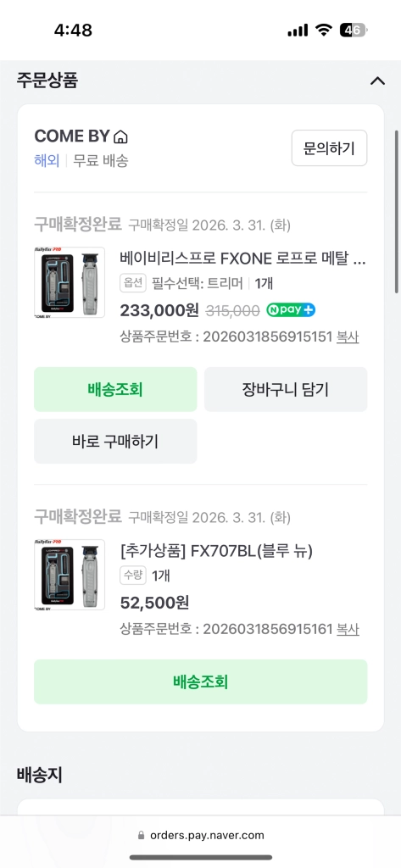Screen dimensions: 401x868
Task: Open [추가상품] FX707BL product title
Action: click(x=216, y=551)
